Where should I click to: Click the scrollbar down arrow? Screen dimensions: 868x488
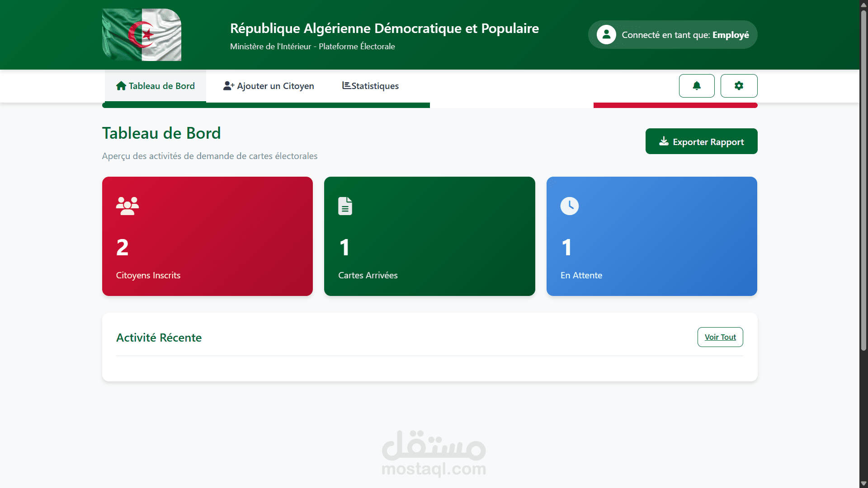[863, 483]
